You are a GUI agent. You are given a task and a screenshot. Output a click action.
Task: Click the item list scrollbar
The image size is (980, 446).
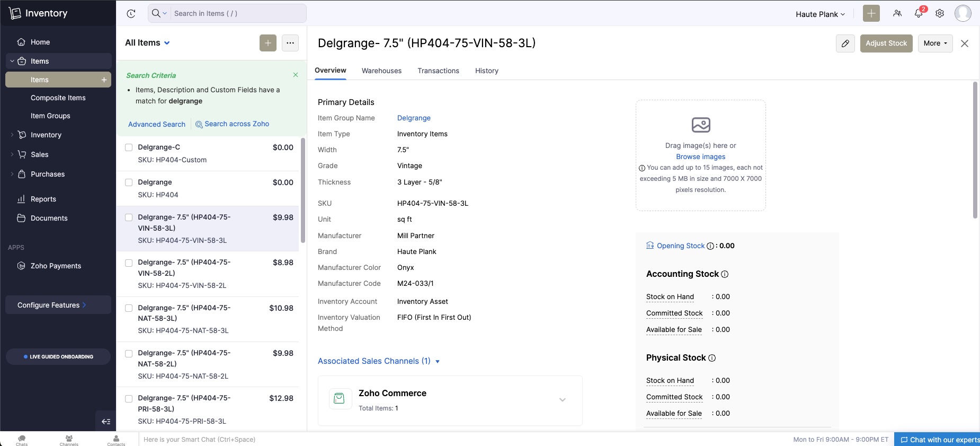pyautogui.click(x=303, y=190)
